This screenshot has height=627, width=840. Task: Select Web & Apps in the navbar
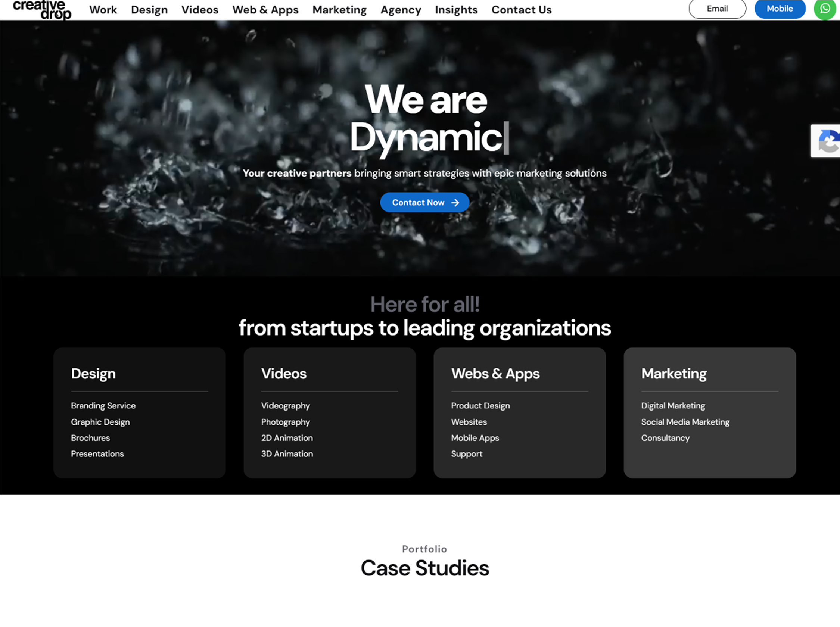[x=265, y=10]
